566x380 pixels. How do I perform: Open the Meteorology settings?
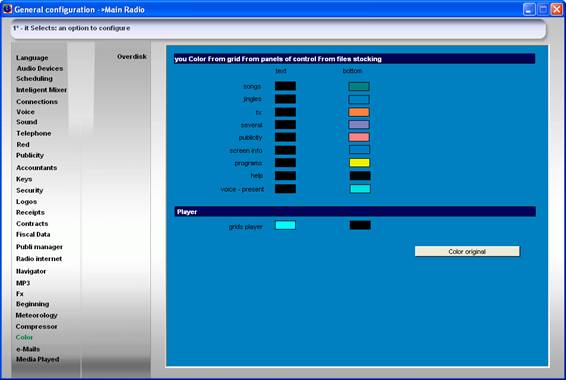tap(36, 315)
